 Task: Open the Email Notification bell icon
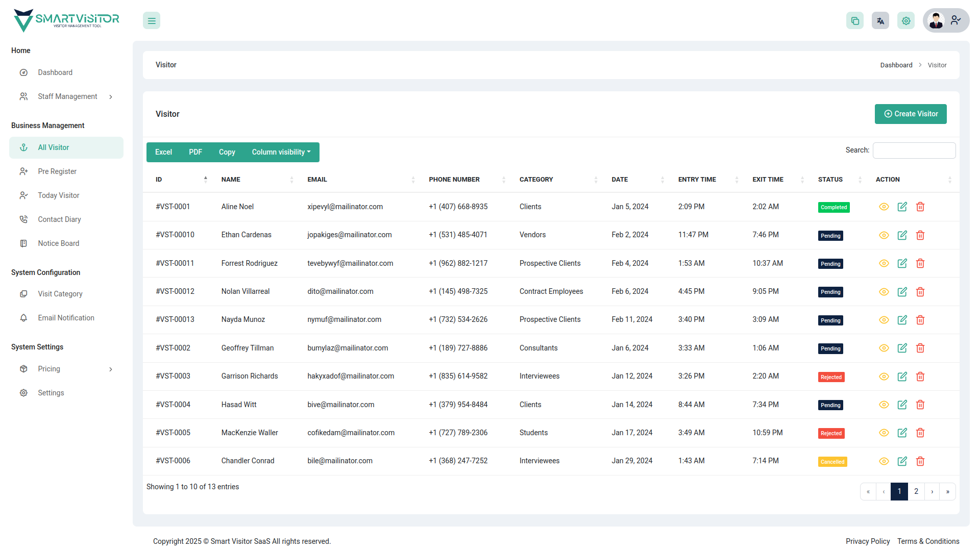coord(23,317)
